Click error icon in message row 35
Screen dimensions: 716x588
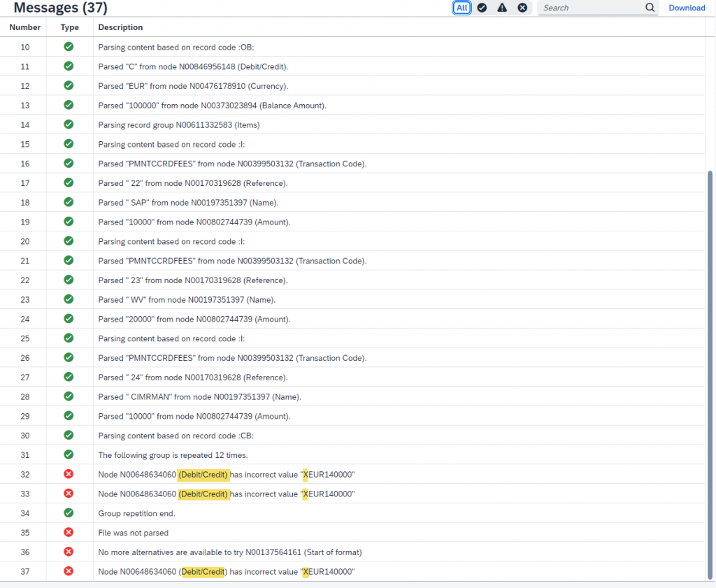69,532
